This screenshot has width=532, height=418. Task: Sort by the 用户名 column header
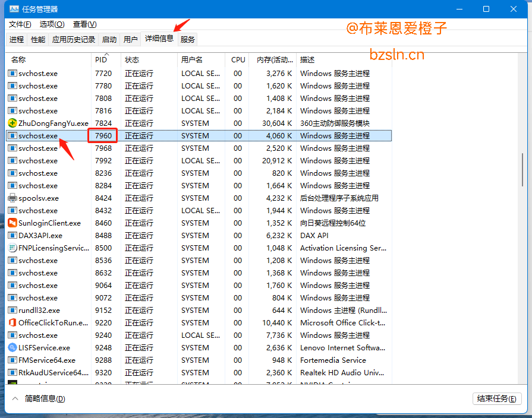pos(201,59)
